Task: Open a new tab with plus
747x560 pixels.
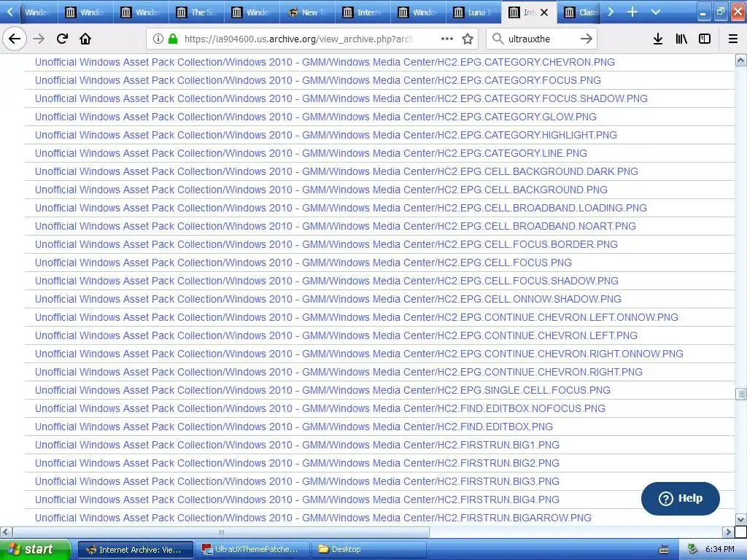Action: [x=632, y=12]
